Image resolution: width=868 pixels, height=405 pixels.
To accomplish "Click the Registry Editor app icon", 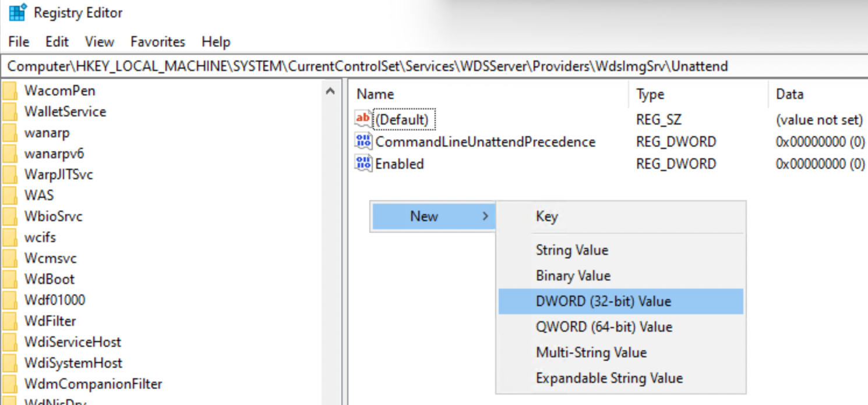I will coord(17,13).
